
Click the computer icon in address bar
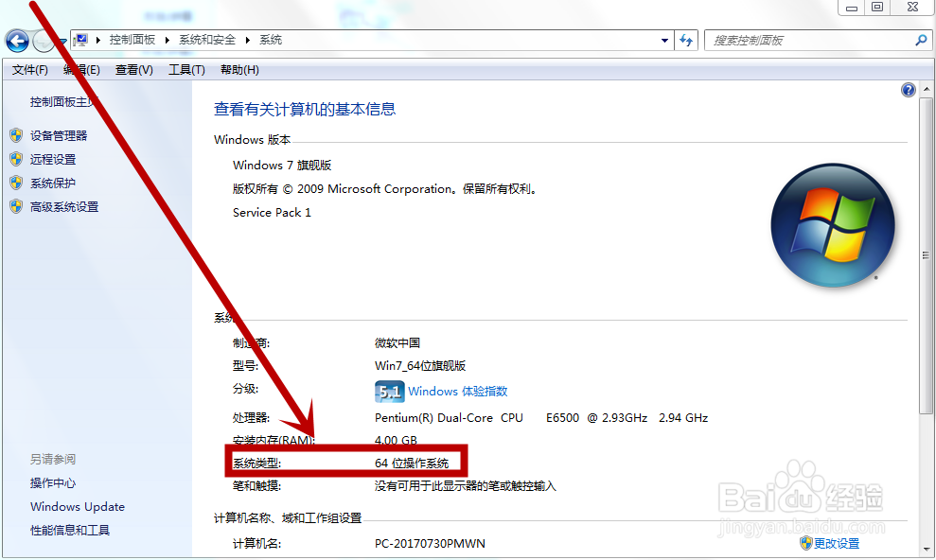(x=80, y=40)
